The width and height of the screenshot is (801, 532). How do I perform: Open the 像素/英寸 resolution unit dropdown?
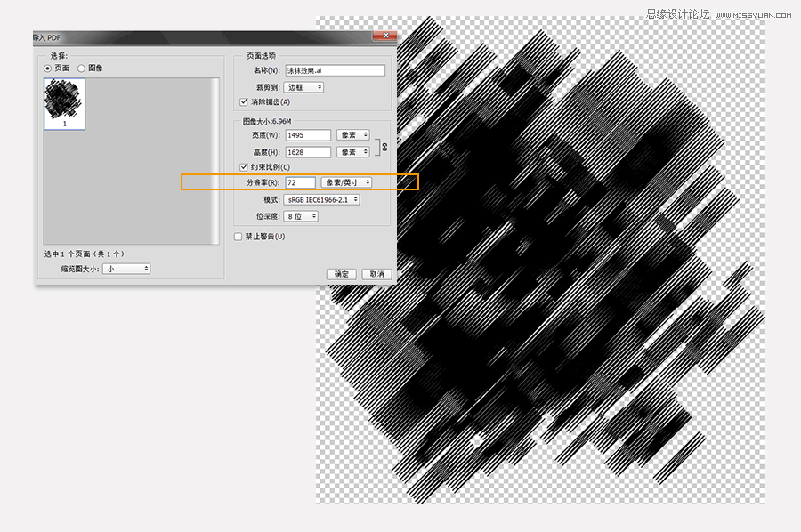pos(346,182)
